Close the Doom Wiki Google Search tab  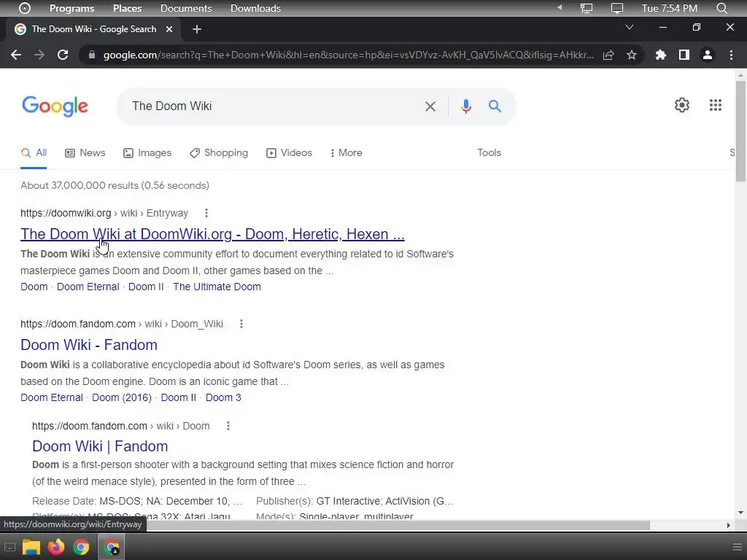click(169, 29)
